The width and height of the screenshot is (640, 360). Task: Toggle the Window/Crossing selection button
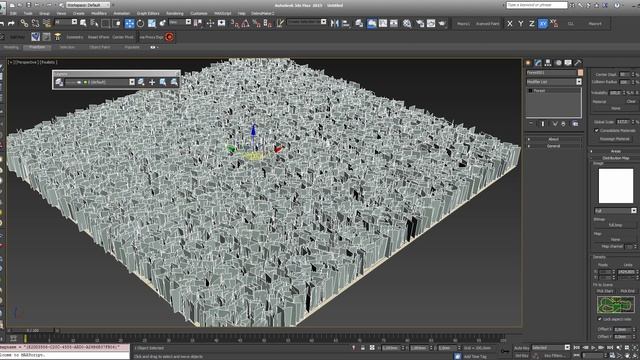(116, 23)
